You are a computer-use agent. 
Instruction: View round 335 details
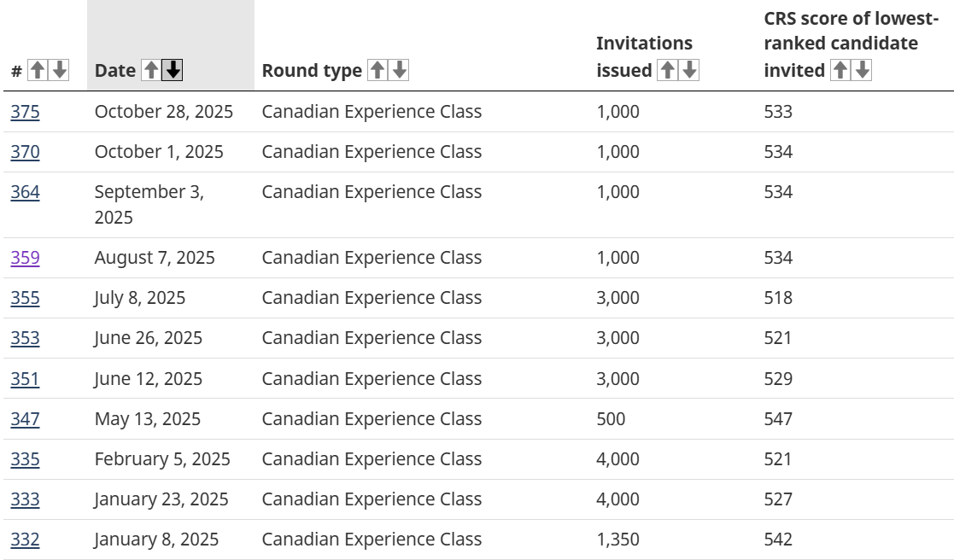[25, 459]
